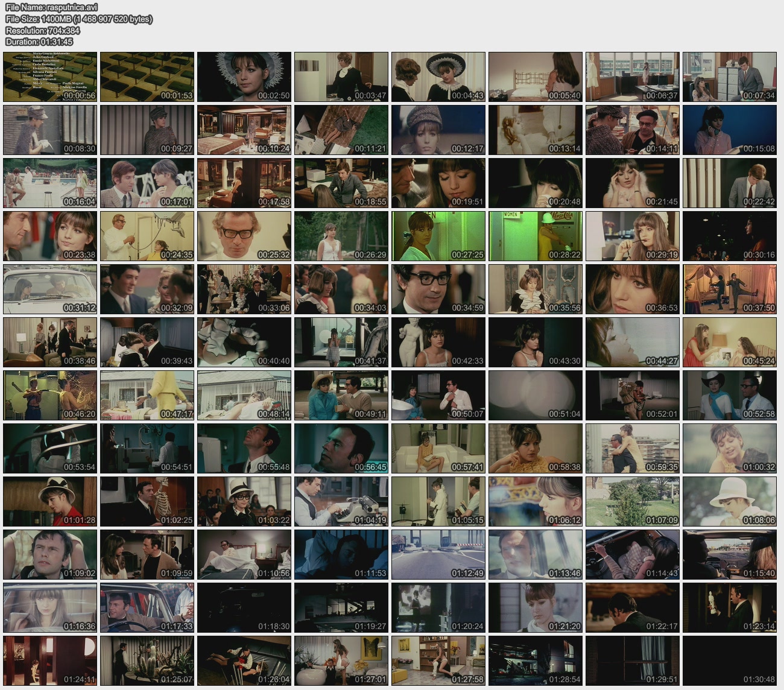Select the typewriter frame at 01:04:19
This screenshot has height=690, width=784.
pos(341,501)
